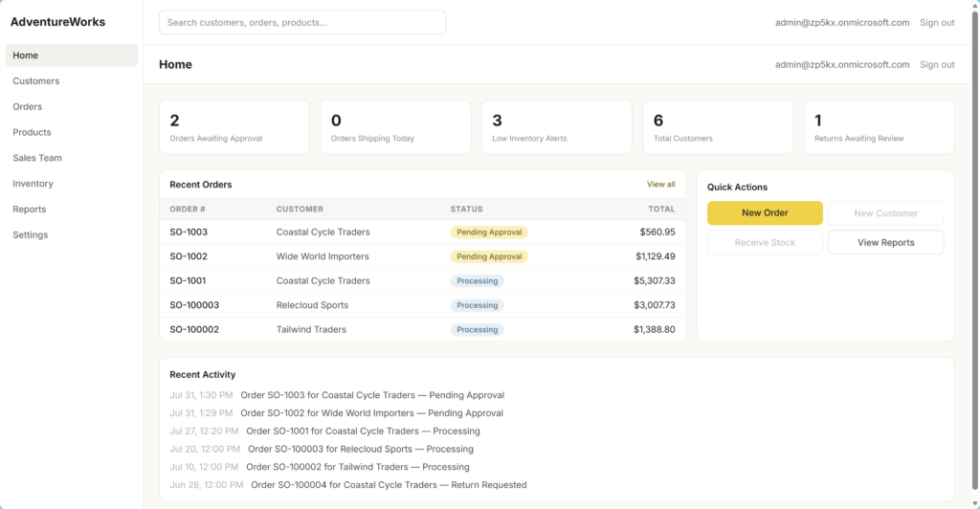Screen dimensions: 980x509
Task: Open the Total Customers card
Action: click(x=718, y=127)
